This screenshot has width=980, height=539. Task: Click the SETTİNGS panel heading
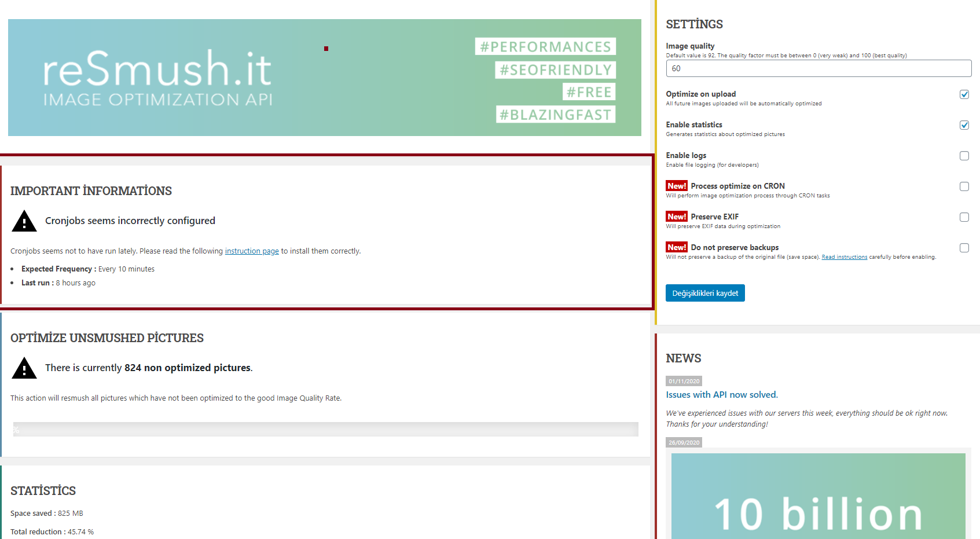tap(695, 24)
